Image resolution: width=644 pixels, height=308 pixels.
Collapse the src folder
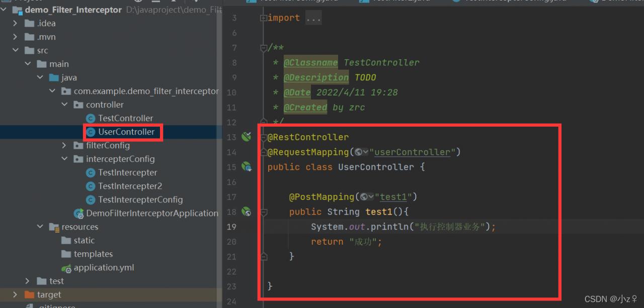[15, 51]
